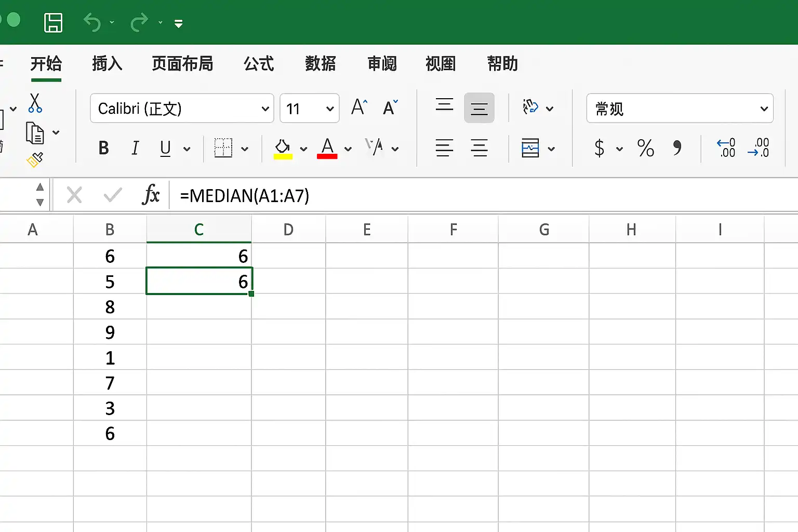This screenshot has width=798, height=532.
Task: Click the Comma Style icon
Action: (677, 148)
